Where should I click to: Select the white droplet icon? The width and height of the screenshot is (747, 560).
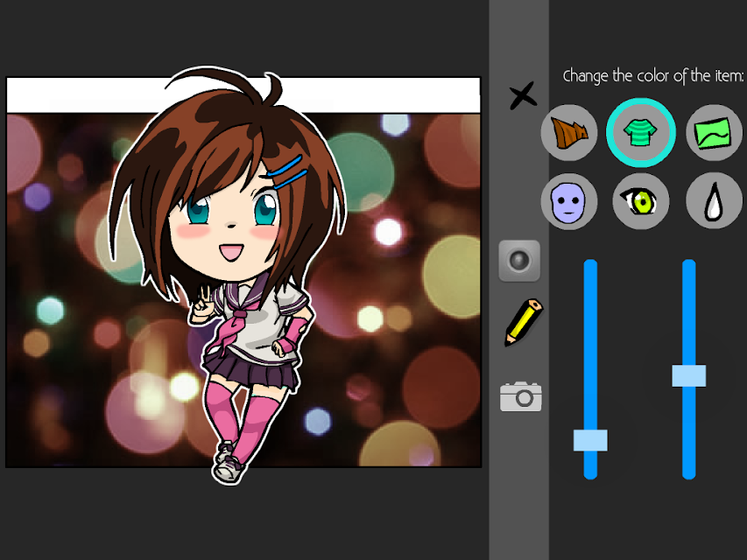pos(714,201)
